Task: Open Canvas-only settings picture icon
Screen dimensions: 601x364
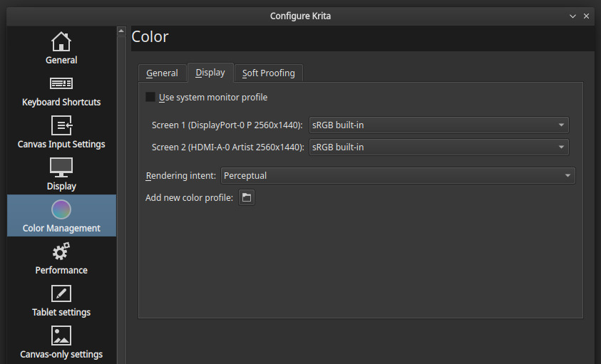Action: [61, 336]
